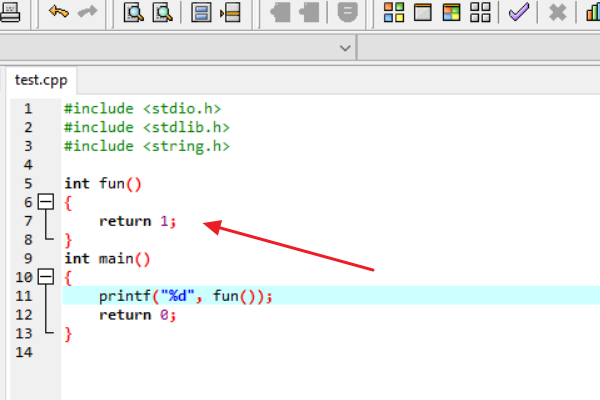Click the Rebuild All grid icon
This screenshot has height=400, width=600.
pos(480,12)
